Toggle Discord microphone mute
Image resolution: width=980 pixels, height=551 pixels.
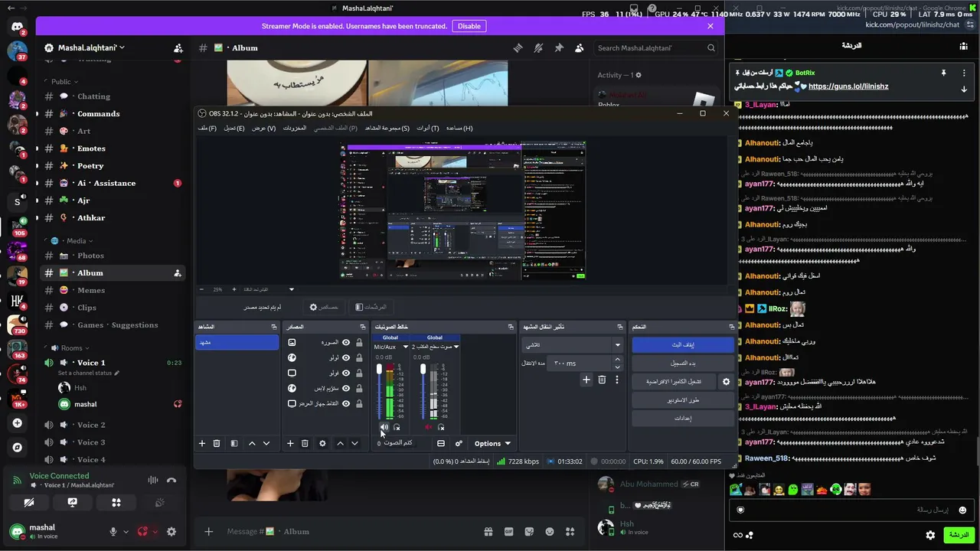coord(113,531)
